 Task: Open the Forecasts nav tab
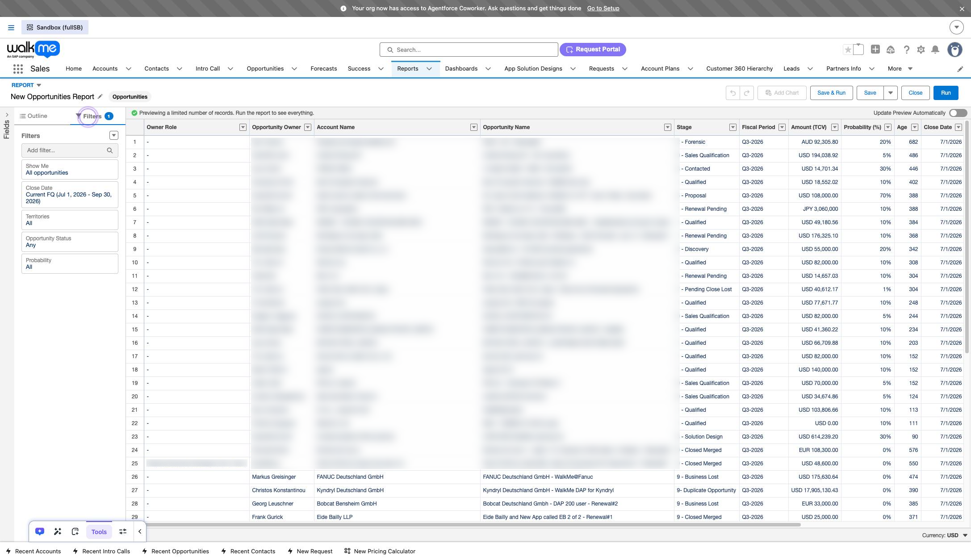pos(324,69)
